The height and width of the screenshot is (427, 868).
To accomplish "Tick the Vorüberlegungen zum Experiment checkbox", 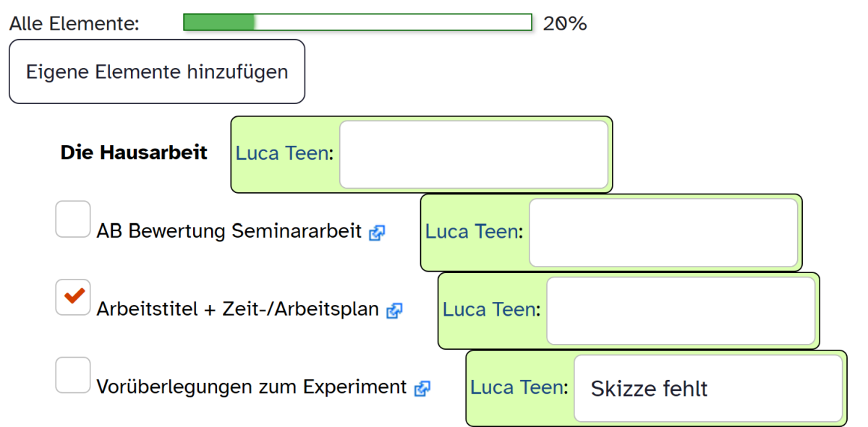I will tap(73, 375).
